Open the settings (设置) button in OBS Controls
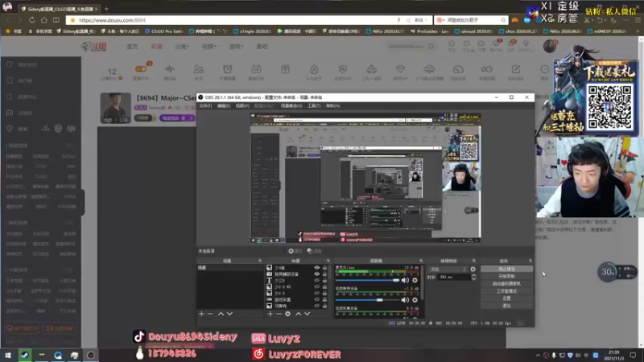 point(506,298)
